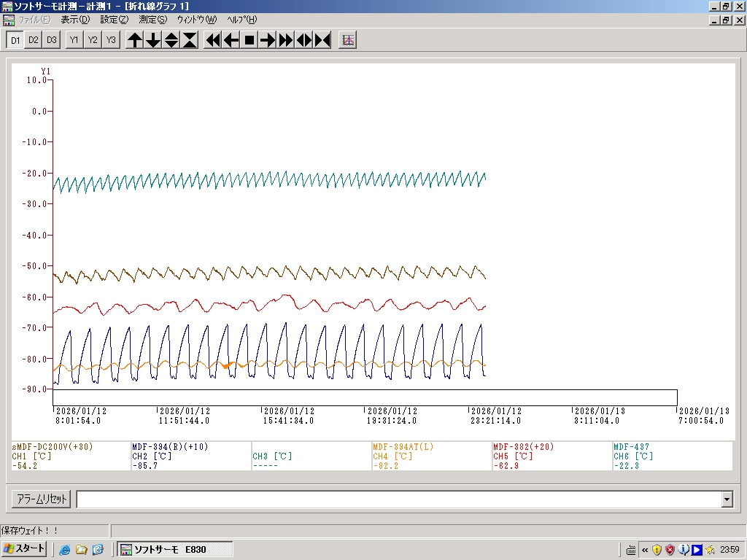Open the graph cursor icon at toolbar end
The height and width of the screenshot is (560, 747).
point(348,40)
